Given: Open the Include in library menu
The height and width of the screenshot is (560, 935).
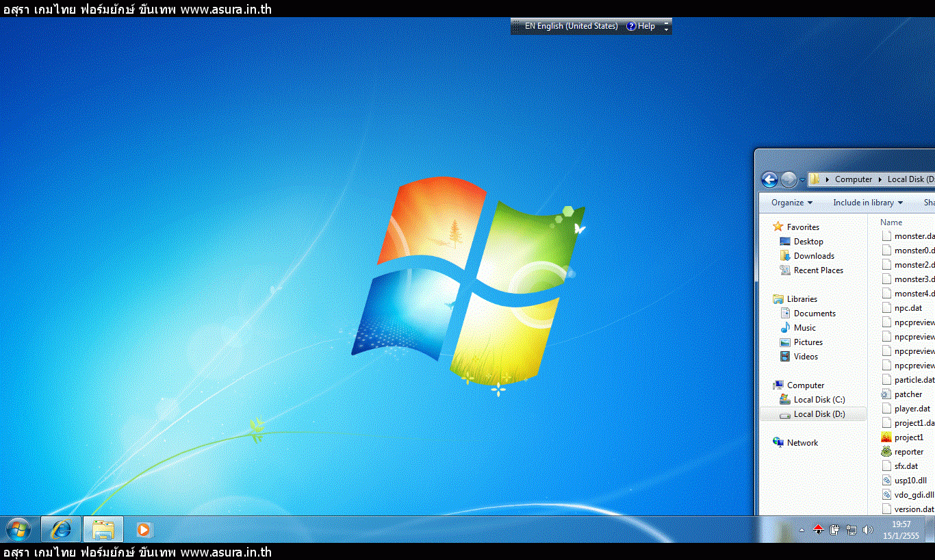Looking at the screenshot, I should point(868,203).
